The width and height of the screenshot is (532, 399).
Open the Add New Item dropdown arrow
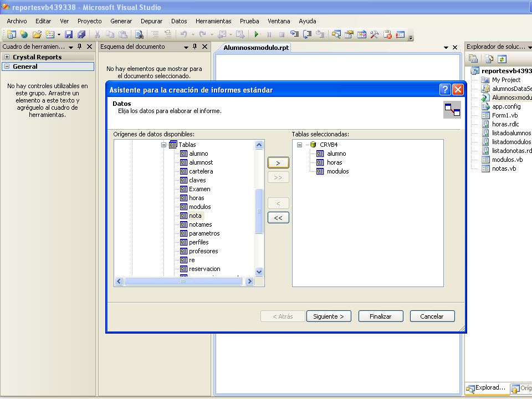[59, 34]
